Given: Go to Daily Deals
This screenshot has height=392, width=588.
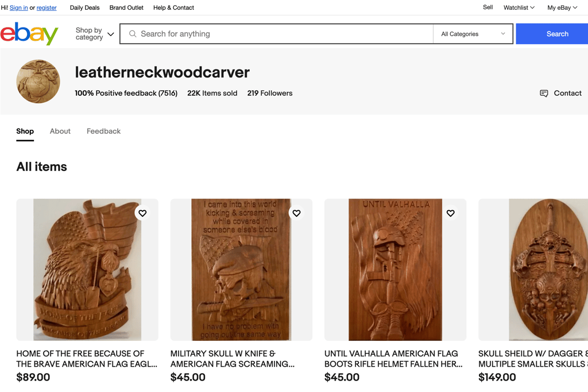Looking at the screenshot, I should [85, 7].
